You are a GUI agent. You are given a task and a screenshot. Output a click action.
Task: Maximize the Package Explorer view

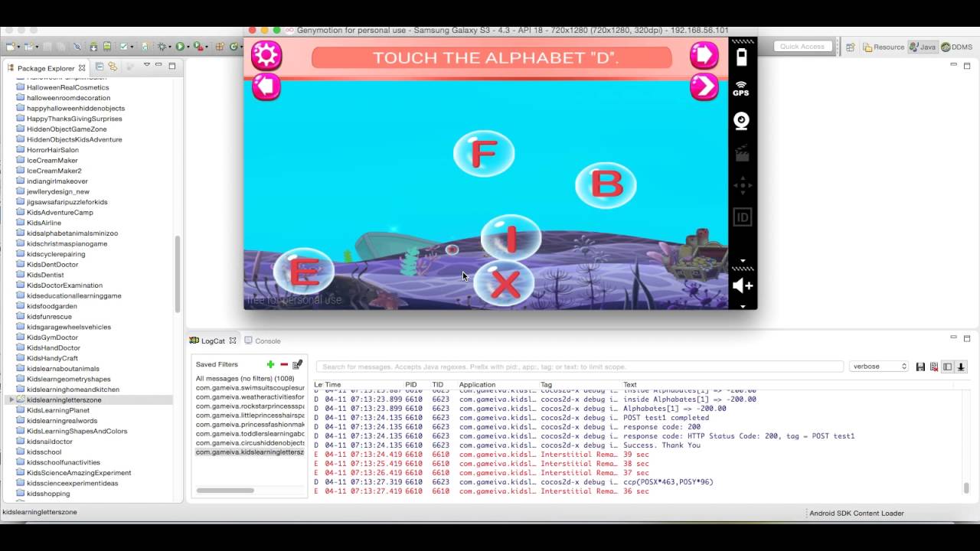point(172,66)
